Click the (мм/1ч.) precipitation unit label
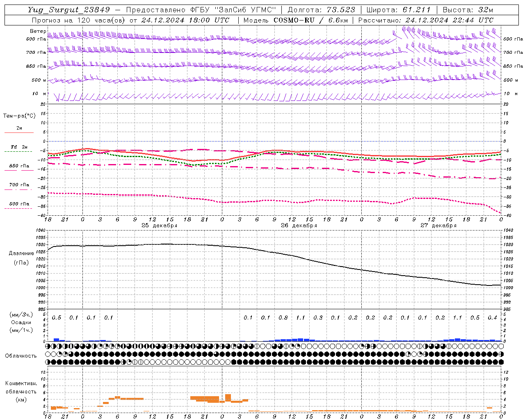 (21, 330)
